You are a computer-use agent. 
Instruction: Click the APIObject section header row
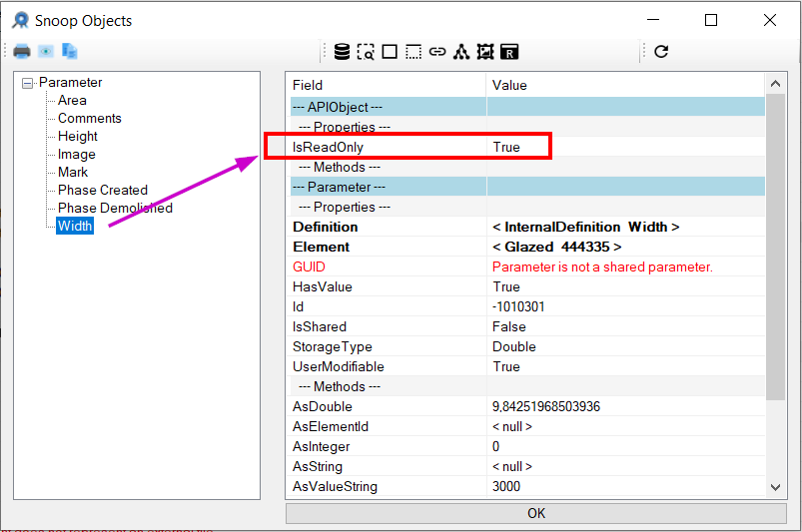(x=527, y=107)
